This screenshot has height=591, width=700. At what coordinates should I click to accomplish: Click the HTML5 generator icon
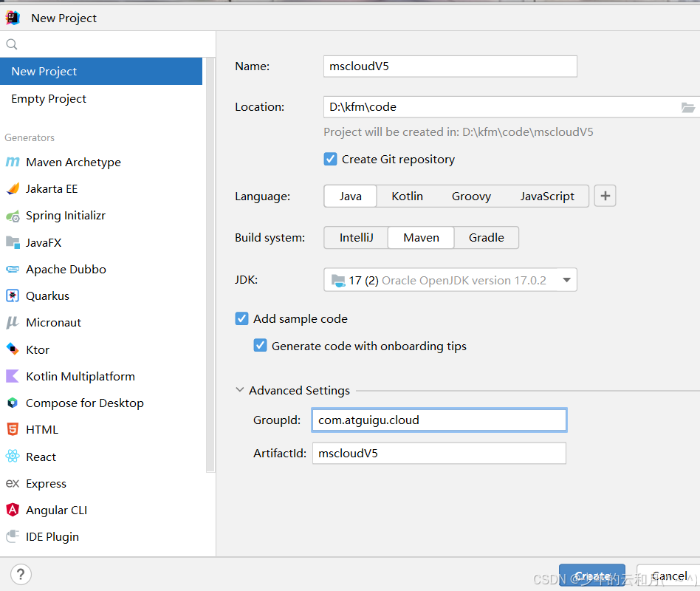[13, 430]
